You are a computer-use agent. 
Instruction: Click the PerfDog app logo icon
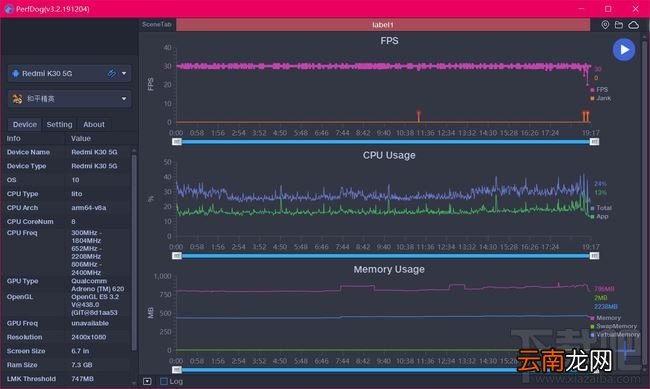(8, 9)
